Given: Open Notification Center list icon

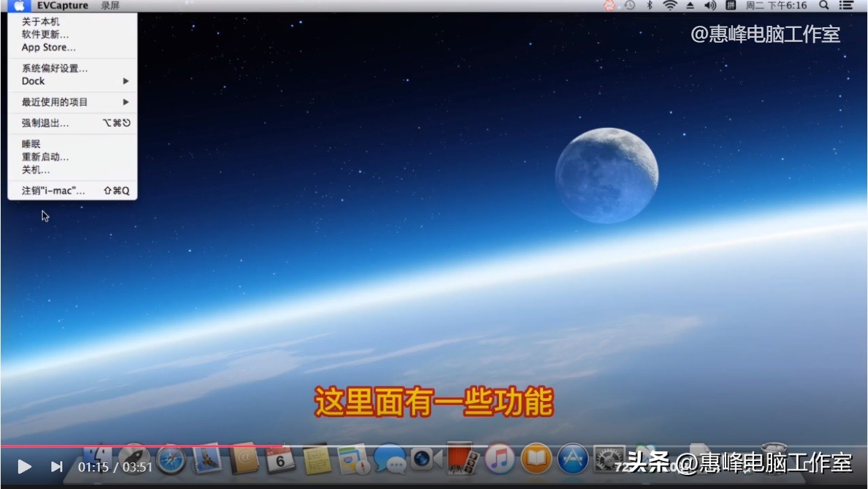Looking at the screenshot, I should pos(846,6).
